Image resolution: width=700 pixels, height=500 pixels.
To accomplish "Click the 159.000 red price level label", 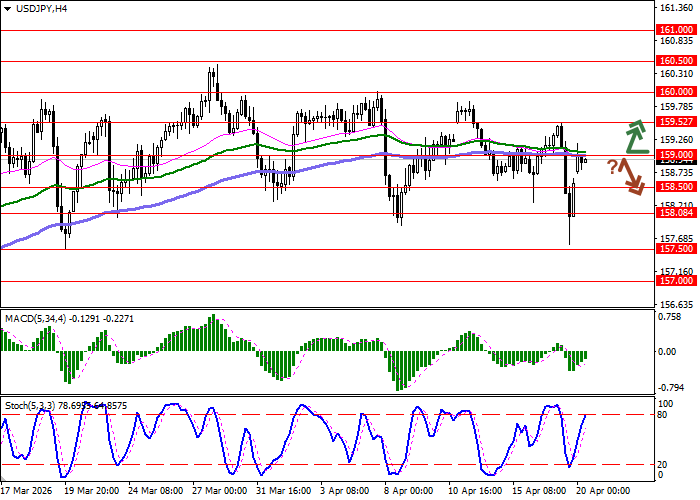I will 676,154.
